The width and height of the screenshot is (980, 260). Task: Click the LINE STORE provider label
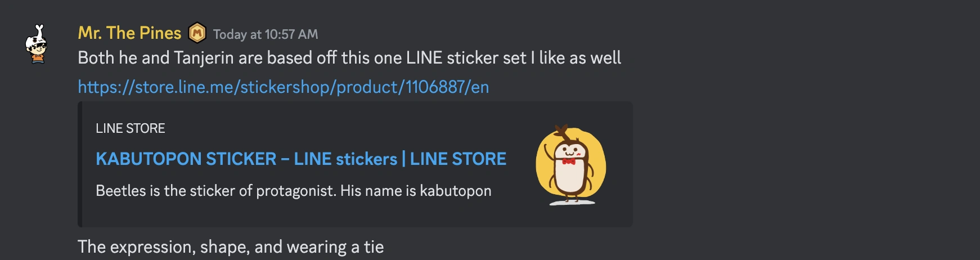pyautogui.click(x=131, y=128)
